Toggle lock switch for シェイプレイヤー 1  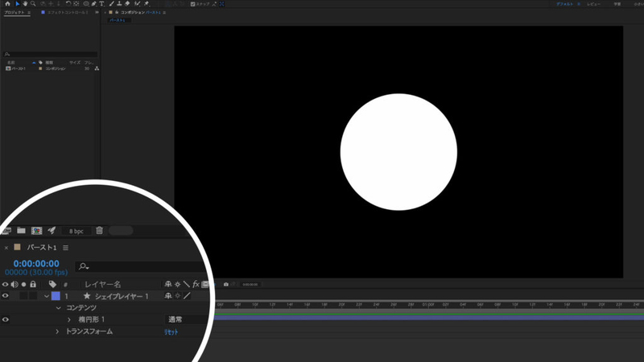33,296
